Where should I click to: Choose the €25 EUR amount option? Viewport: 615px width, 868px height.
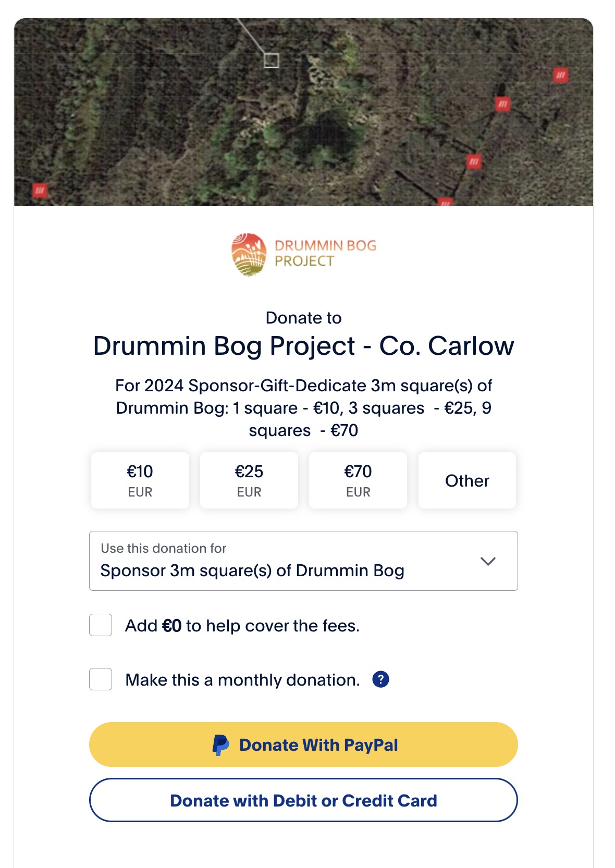coord(249,480)
